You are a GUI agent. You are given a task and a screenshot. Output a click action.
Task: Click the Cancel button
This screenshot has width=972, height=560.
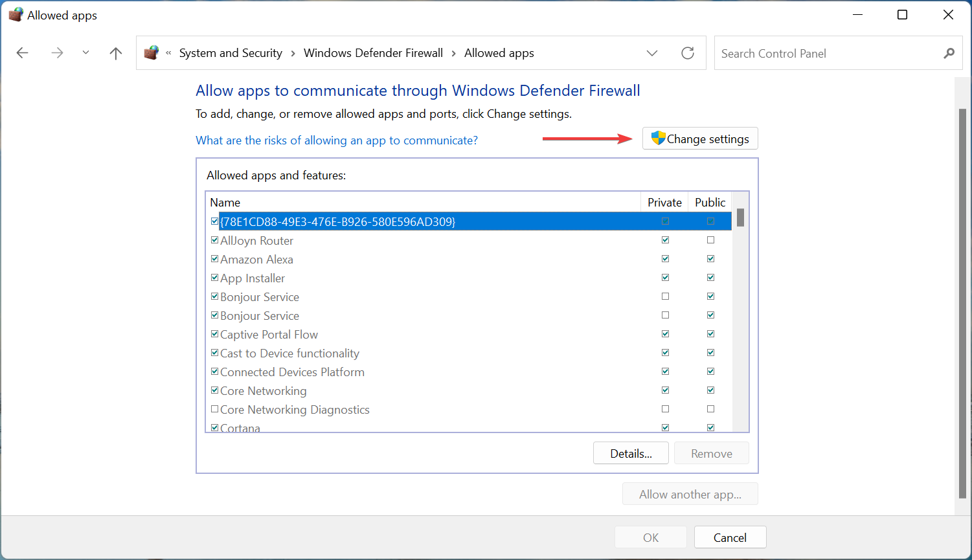pos(730,537)
